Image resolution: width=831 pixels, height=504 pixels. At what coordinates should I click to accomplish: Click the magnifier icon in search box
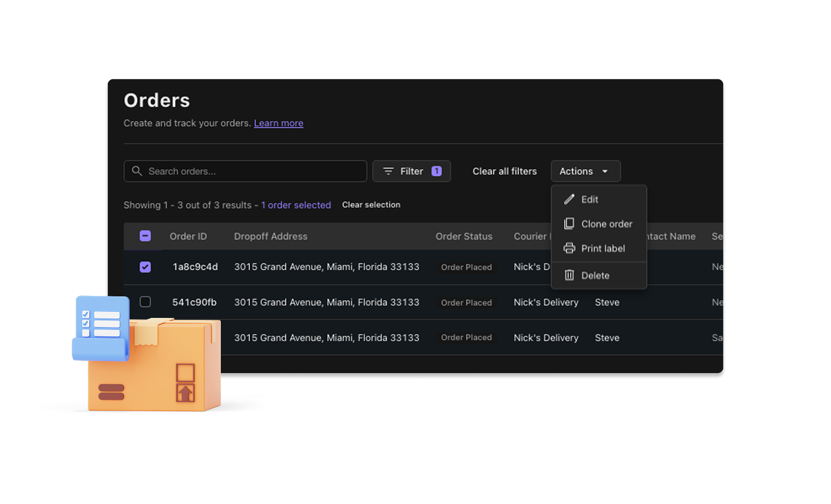[x=137, y=171]
